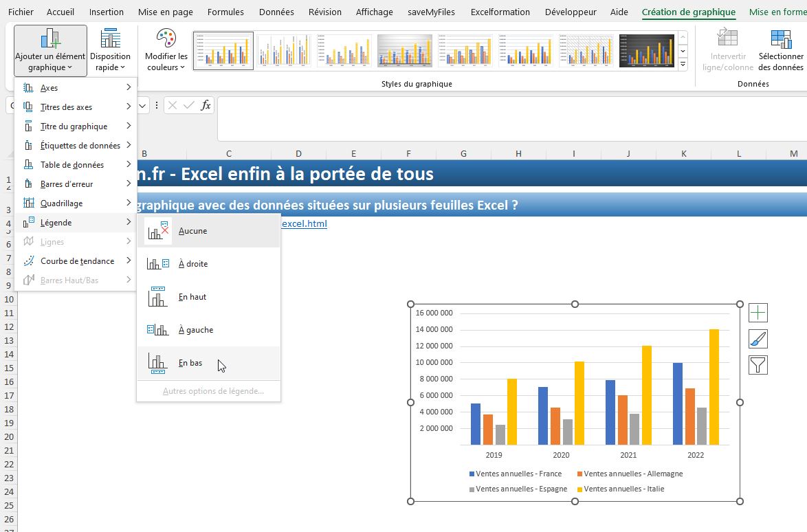Click the Chart Elements plus icon beside the chart

click(x=758, y=312)
